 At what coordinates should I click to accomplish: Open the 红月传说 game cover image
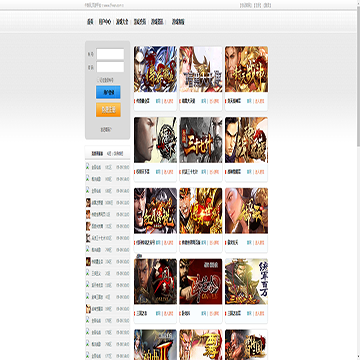click(155, 211)
